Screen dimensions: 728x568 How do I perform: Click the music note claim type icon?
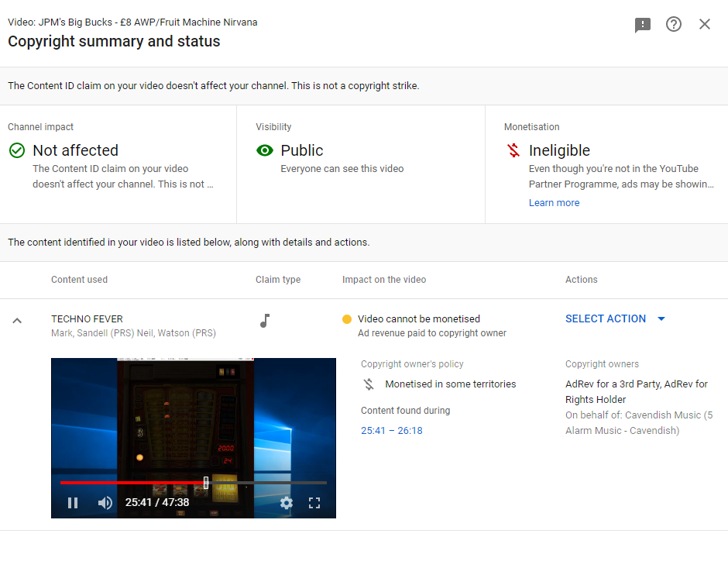pos(265,320)
